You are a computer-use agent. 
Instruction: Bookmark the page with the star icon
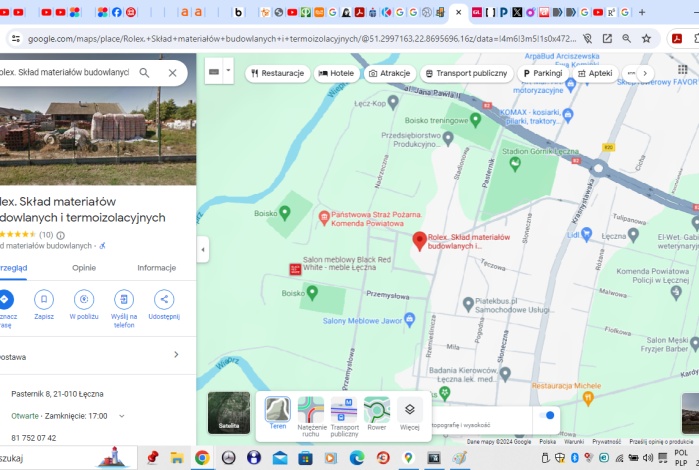(x=646, y=39)
